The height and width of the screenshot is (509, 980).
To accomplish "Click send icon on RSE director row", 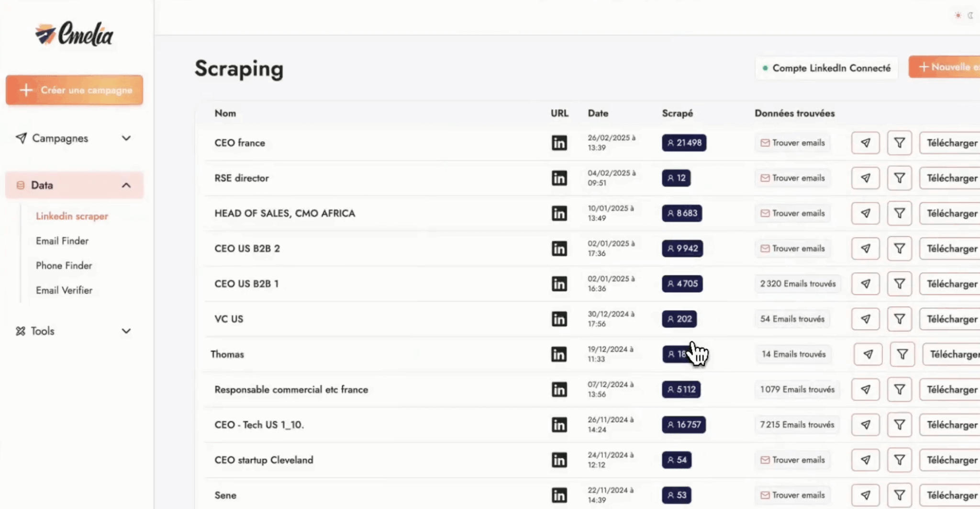I will (865, 178).
